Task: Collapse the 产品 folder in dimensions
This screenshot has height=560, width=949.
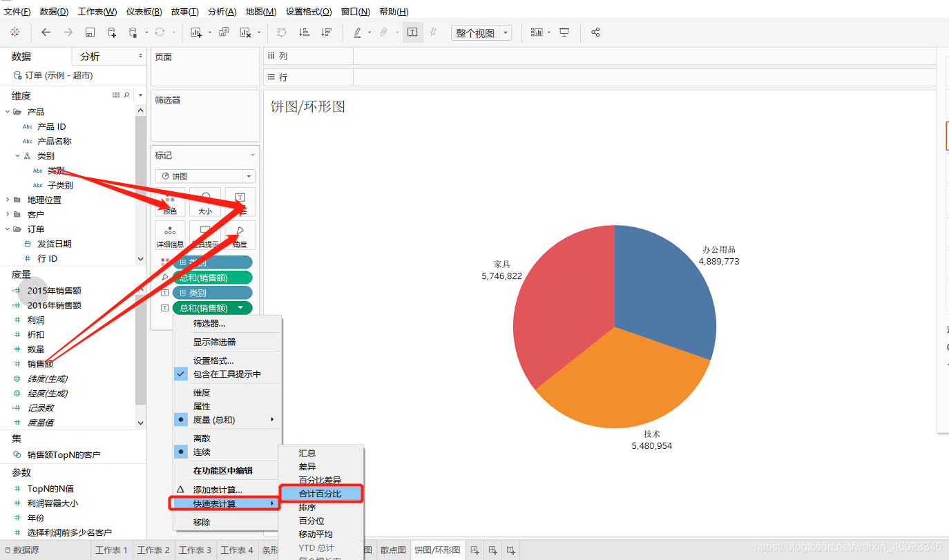Action: [x=8, y=112]
